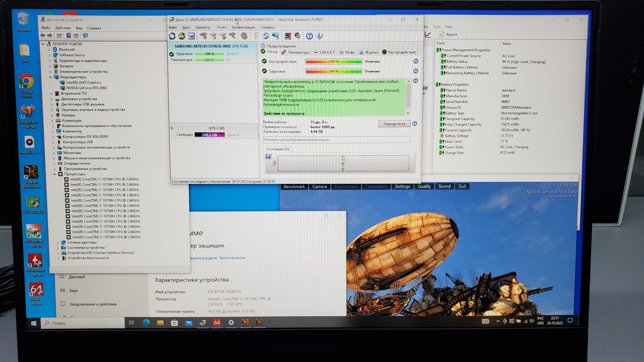Click the yellow warning refresh toolbar icon
This screenshot has width=644, height=362.
[182, 36]
